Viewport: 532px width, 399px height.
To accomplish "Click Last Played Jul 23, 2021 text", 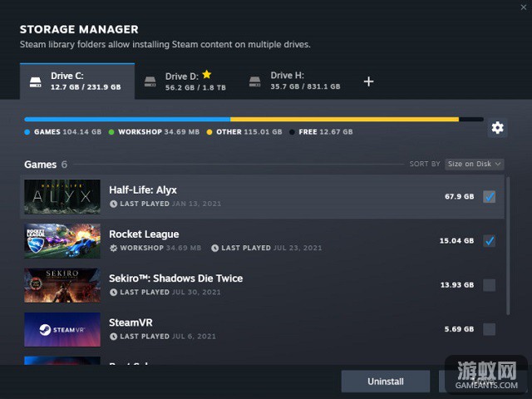I will coord(272,248).
